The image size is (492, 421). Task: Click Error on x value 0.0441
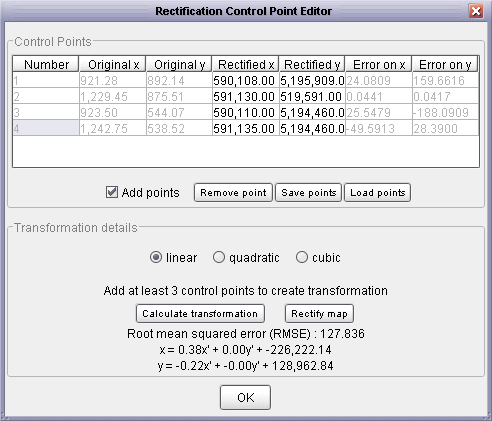(379, 96)
